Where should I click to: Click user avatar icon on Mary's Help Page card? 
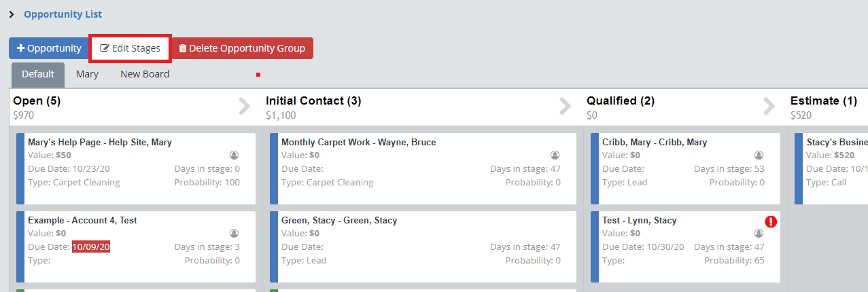click(234, 155)
